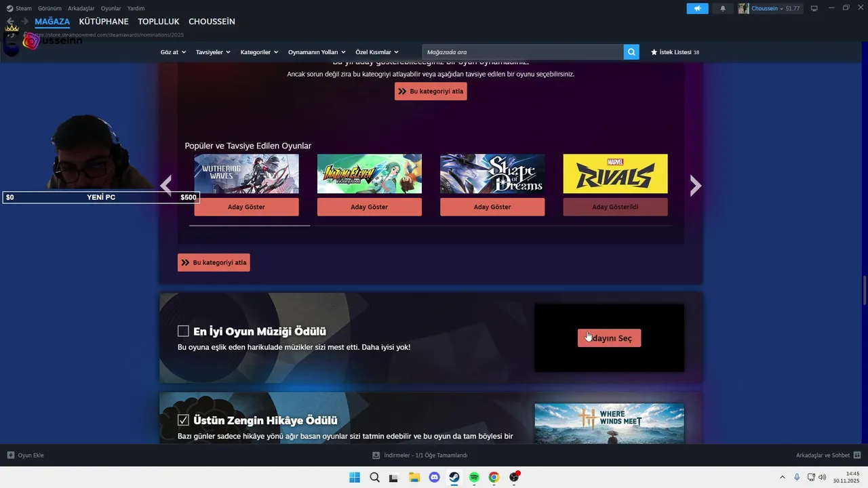Screen dimensions: 868x488
Task: Open the İndirmeler downloads status
Action: point(420,455)
